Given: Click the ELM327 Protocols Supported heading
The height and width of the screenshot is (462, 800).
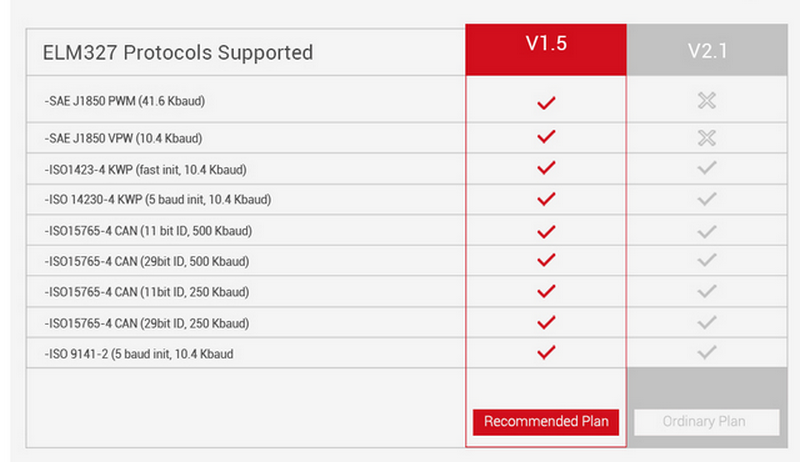Looking at the screenshot, I should [x=178, y=52].
